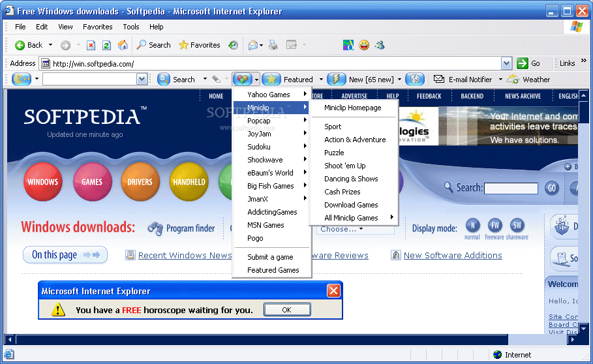Select Download Games submenu item

click(x=354, y=205)
